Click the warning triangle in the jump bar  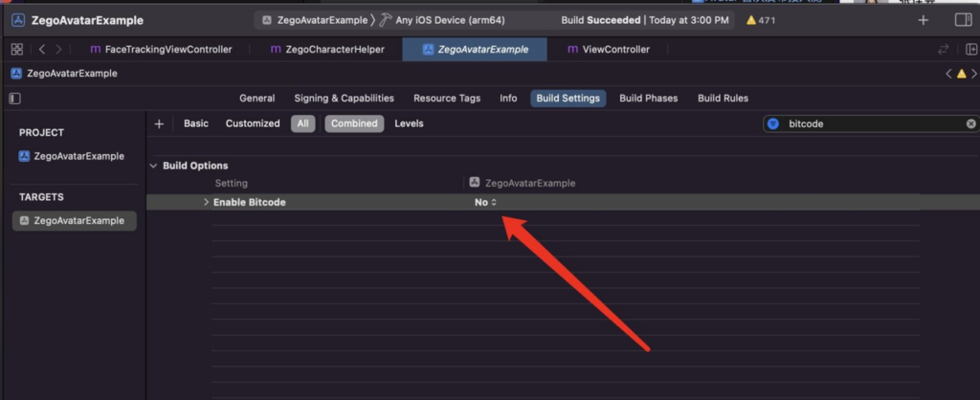click(961, 74)
